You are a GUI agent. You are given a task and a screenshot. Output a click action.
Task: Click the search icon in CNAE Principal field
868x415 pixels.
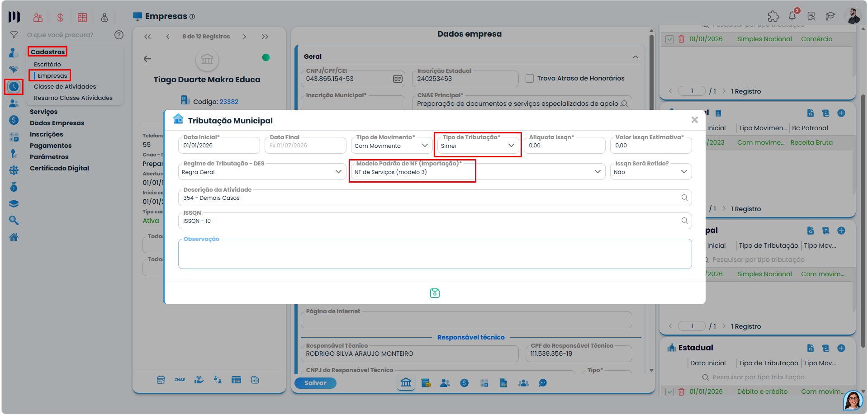pyautogui.click(x=625, y=104)
